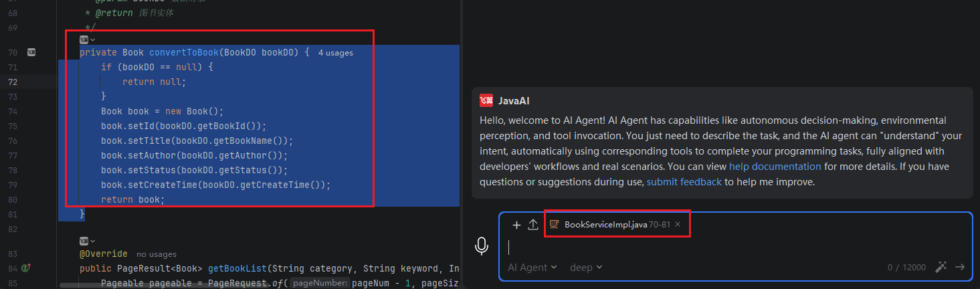Click the '4 usages' inlay hint
Viewport: 980px width, 289px height.
[x=335, y=52]
